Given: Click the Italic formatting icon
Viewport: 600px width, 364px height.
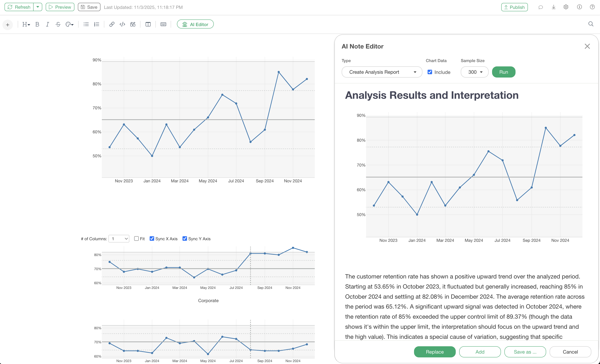Looking at the screenshot, I should 47,24.
